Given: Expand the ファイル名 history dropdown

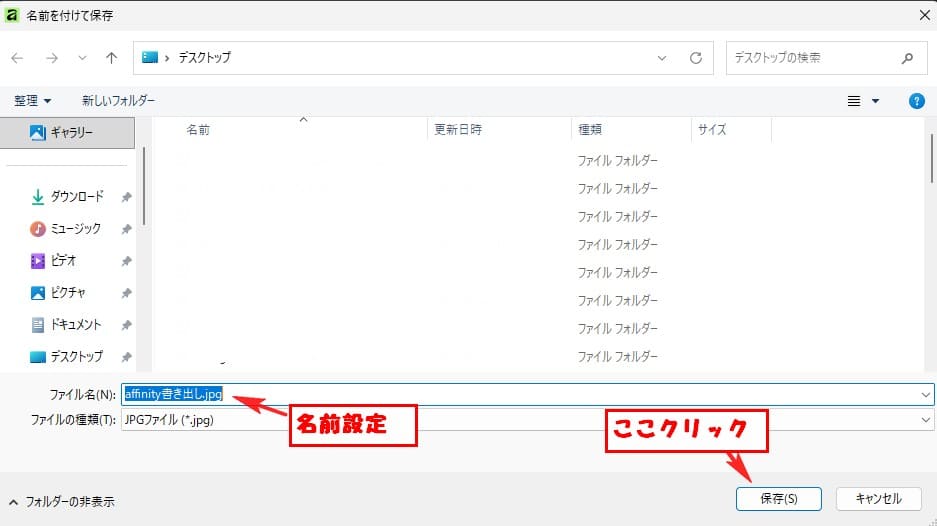Looking at the screenshot, I should (x=925, y=395).
